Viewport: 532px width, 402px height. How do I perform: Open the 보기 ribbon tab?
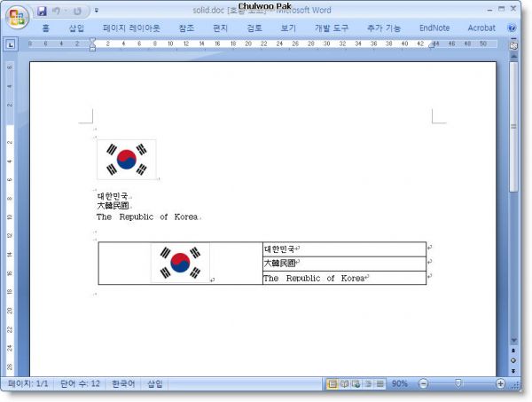[288, 28]
